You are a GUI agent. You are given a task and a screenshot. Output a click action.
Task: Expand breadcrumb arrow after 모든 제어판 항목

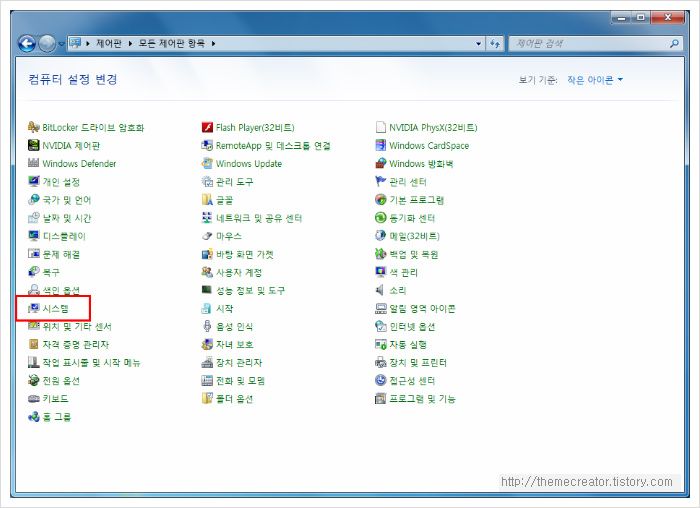coord(213,44)
